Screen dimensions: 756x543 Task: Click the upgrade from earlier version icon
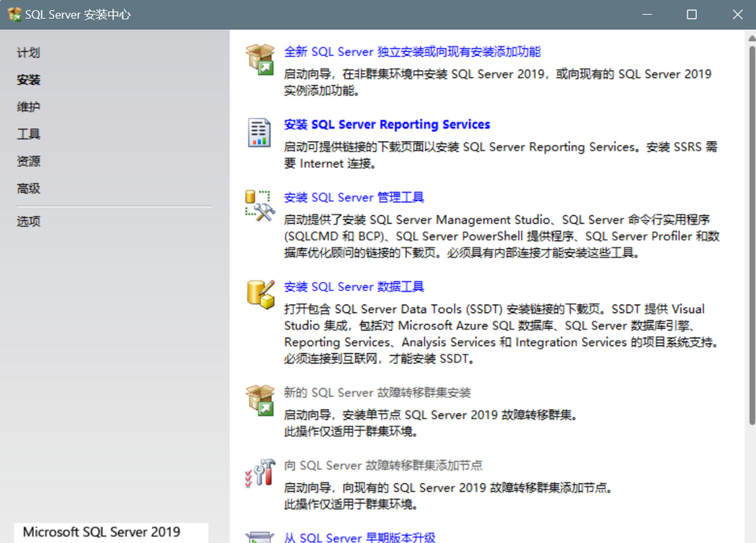pos(260,537)
